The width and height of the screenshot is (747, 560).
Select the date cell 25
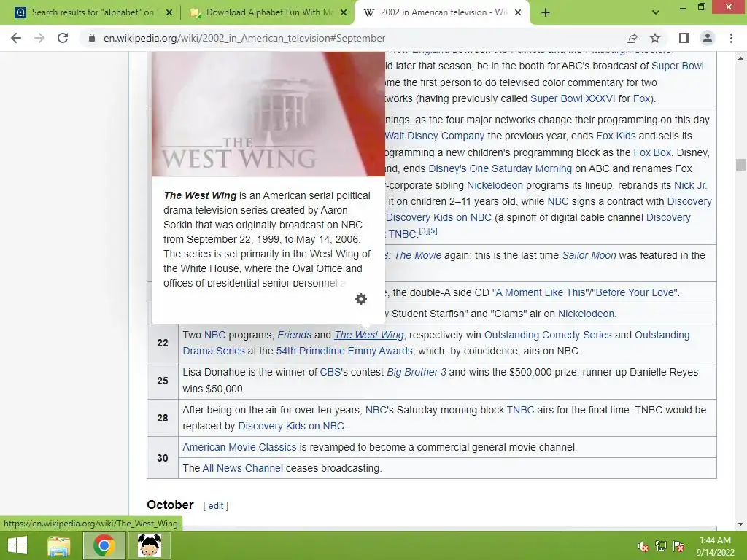(x=163, y=381)
